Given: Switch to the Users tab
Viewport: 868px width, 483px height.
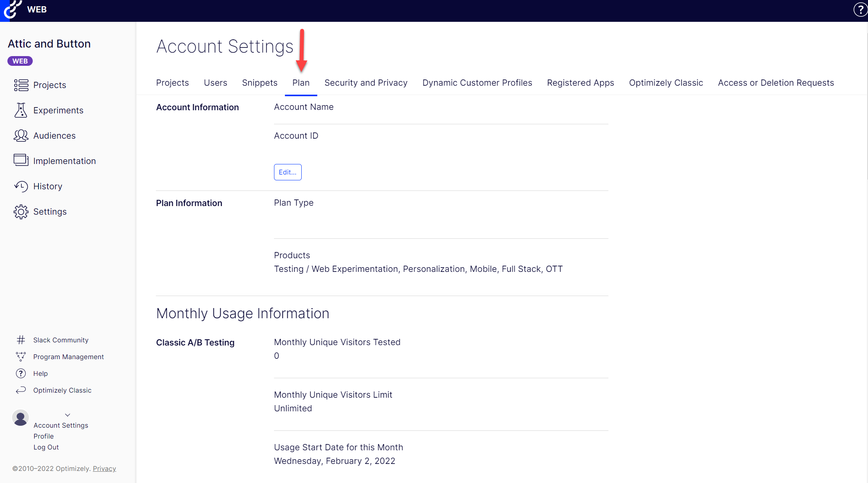Looking at the screenshot, I should pyautogui.click(x=216, y=83).
